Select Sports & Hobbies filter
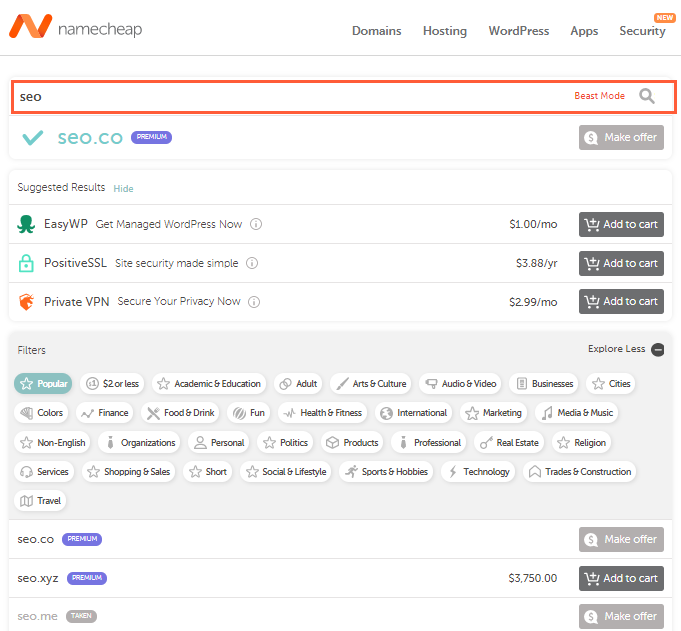 coord(386,472)
